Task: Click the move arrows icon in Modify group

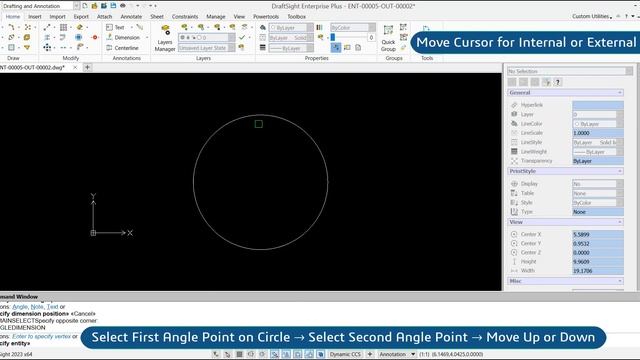Action: (x=47, y=48)
